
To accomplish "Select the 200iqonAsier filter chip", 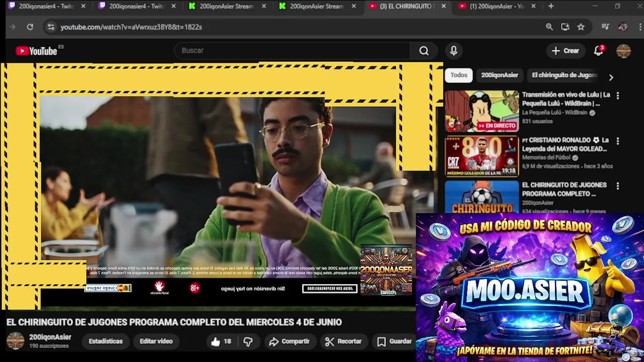I will 499,75.
